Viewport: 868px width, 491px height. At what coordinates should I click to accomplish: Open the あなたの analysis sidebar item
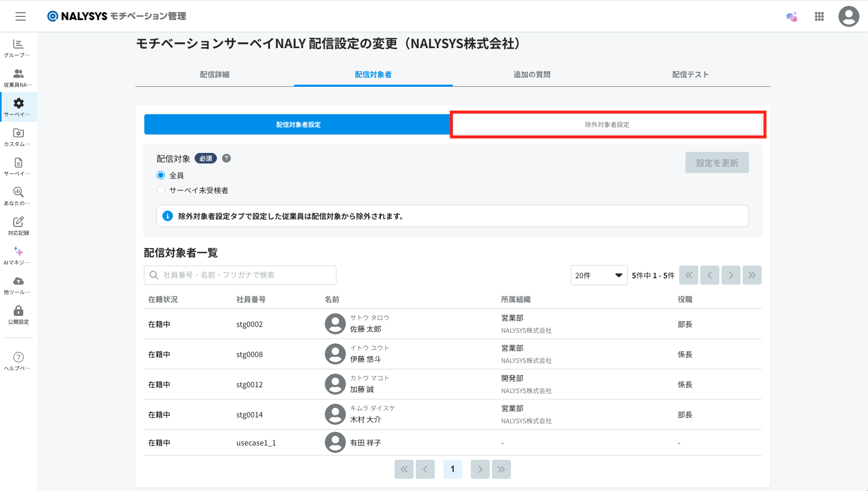[x=19, y=196]
